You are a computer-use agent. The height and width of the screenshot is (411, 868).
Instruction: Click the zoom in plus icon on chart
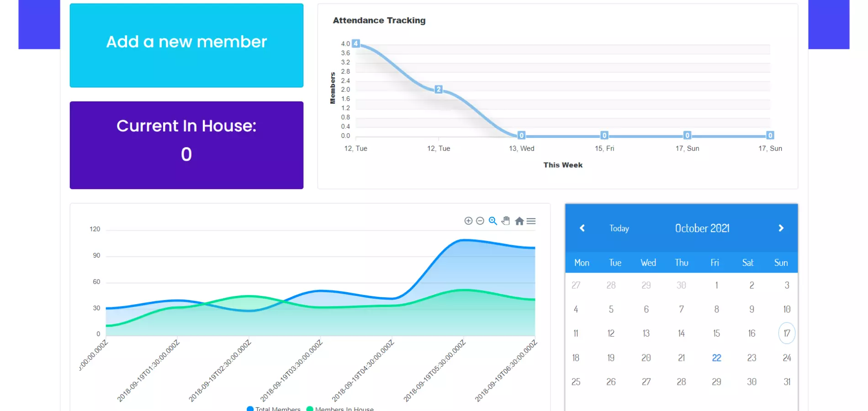468,221
